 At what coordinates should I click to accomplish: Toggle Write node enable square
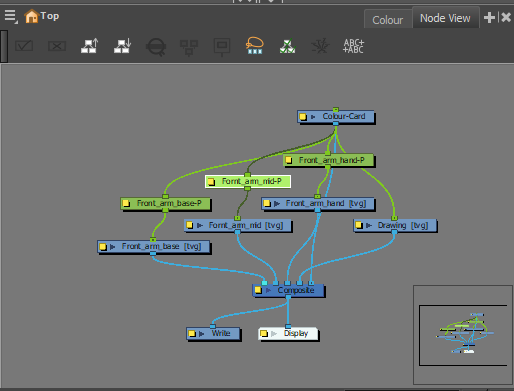tap(192, 333)
